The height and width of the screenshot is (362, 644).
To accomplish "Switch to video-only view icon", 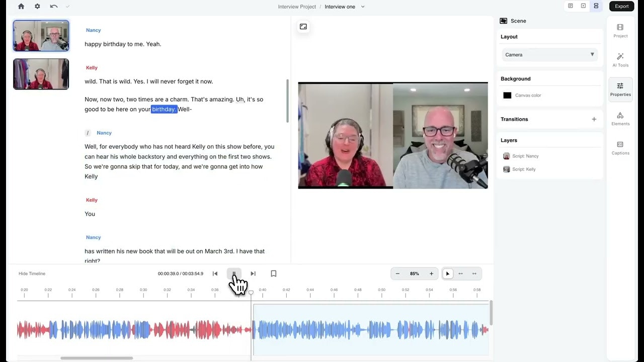I will [583, 6].
